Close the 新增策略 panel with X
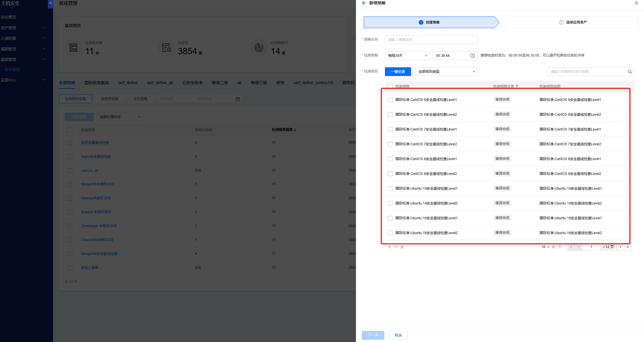The image size is (644, 342). tap(636, 3)
